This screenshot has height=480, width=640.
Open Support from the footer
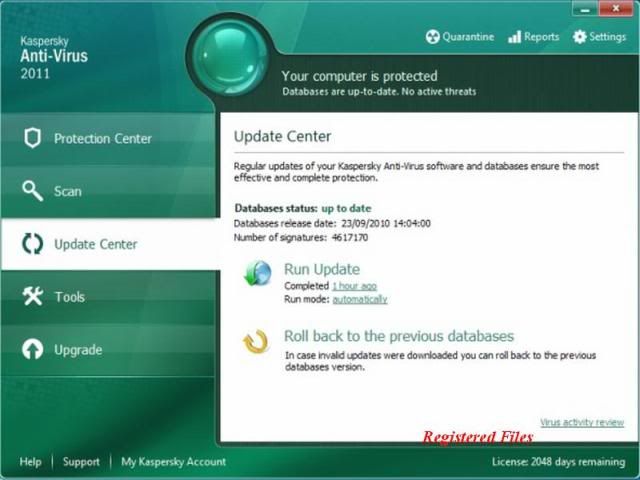pos(81,462)
